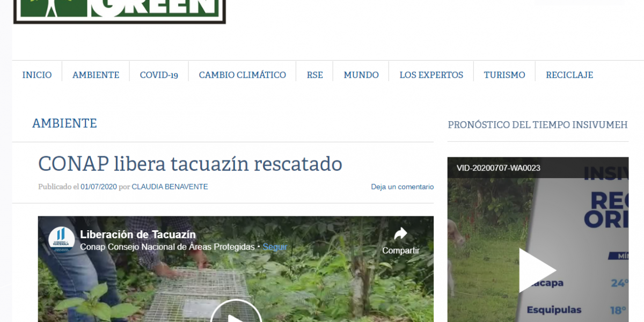Click the 'CONAP libera tacuazín rescatado' headline

[x=190, y=164]
